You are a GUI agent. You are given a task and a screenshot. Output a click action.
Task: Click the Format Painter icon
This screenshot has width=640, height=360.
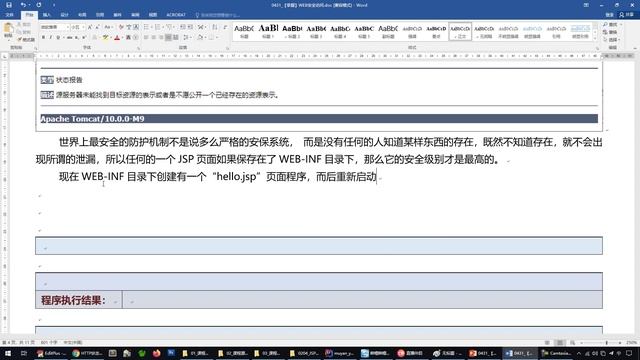pyautogui.click(x=26, y=40)
